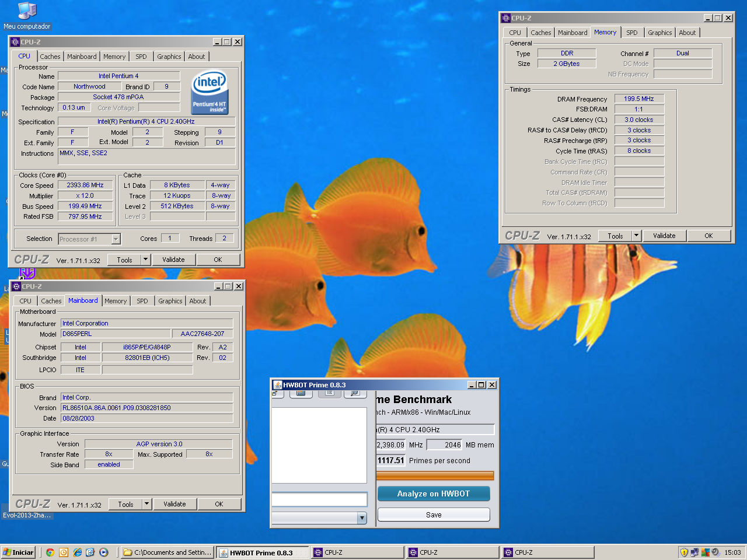The image size is (747, 560).
Task: Click OK in Memory window
Action: [708, 236]
